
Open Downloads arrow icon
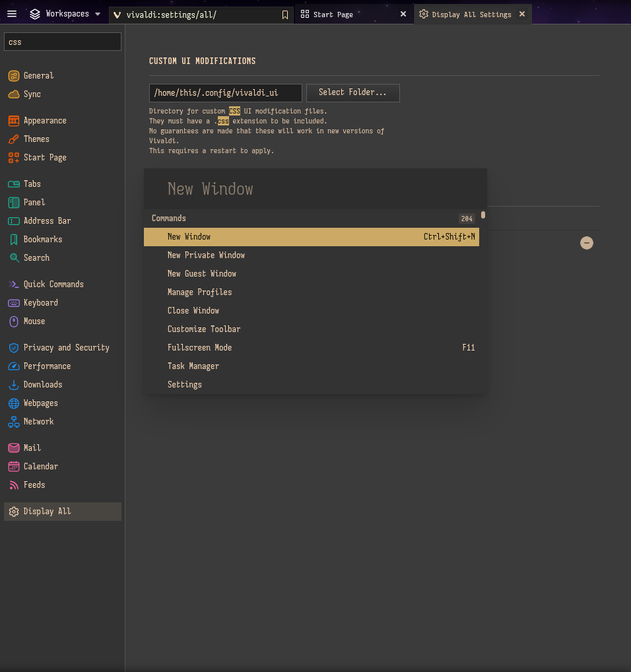click(x=14, y=385)
